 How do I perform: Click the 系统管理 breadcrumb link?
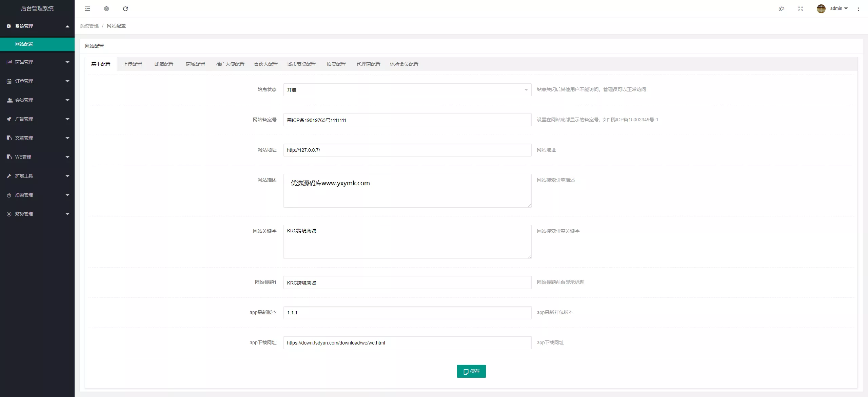(89, 26)
